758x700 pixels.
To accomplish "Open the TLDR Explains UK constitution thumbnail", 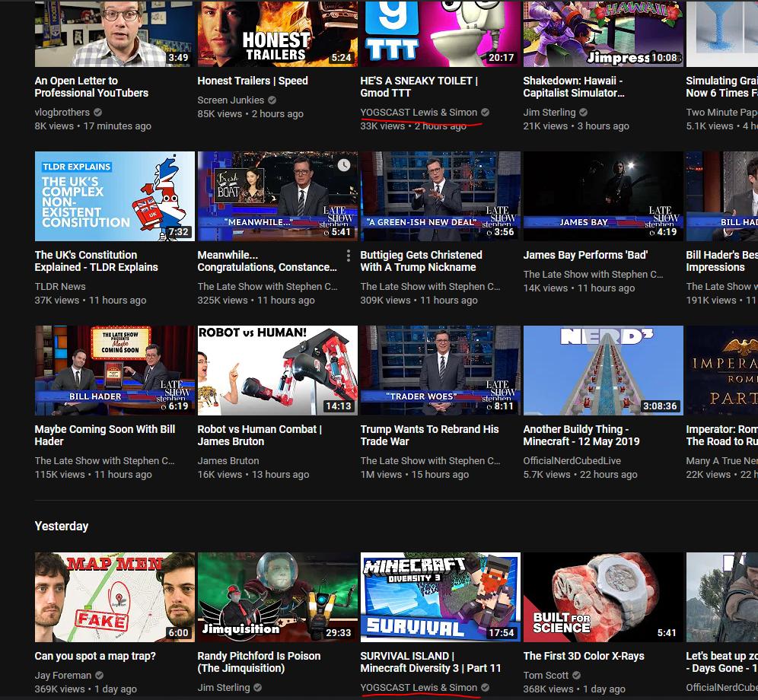I will coord(115,196).
